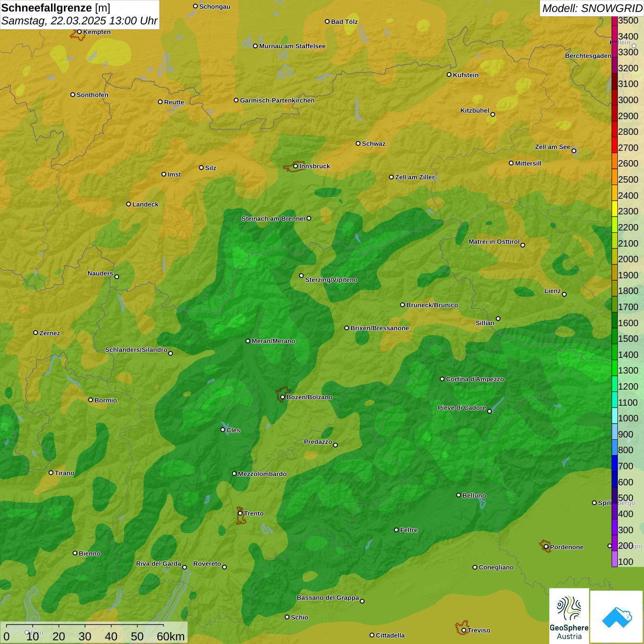
Task: Click the Belluno location dot
Action: click(459, 495)
